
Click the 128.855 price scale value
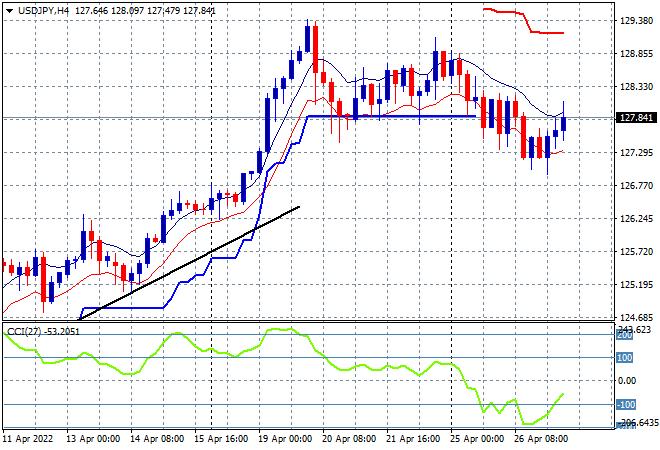click(x=636, y=53)
